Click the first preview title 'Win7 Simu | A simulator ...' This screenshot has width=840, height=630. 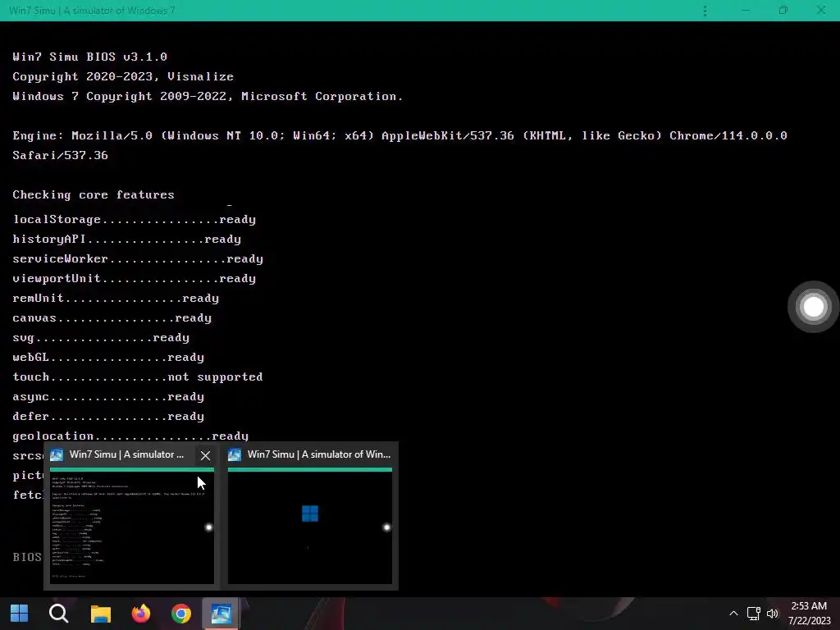pyautogui.click(x=126, y=454)
